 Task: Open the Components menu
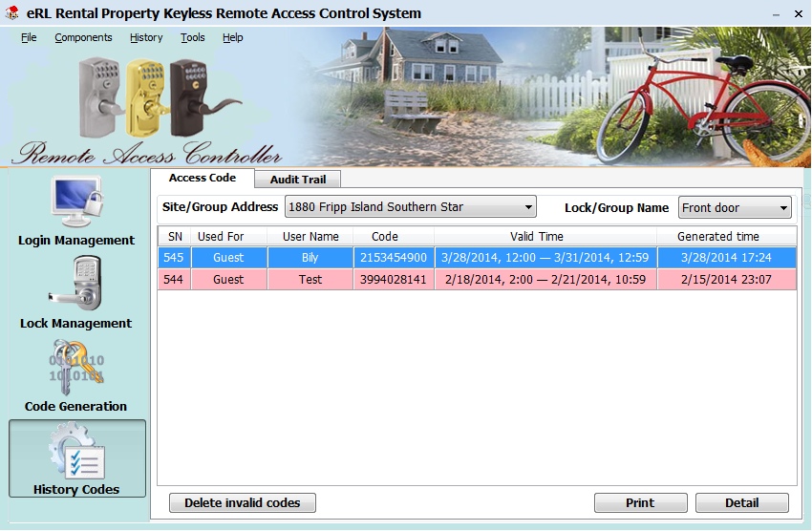tap(83, 37)
